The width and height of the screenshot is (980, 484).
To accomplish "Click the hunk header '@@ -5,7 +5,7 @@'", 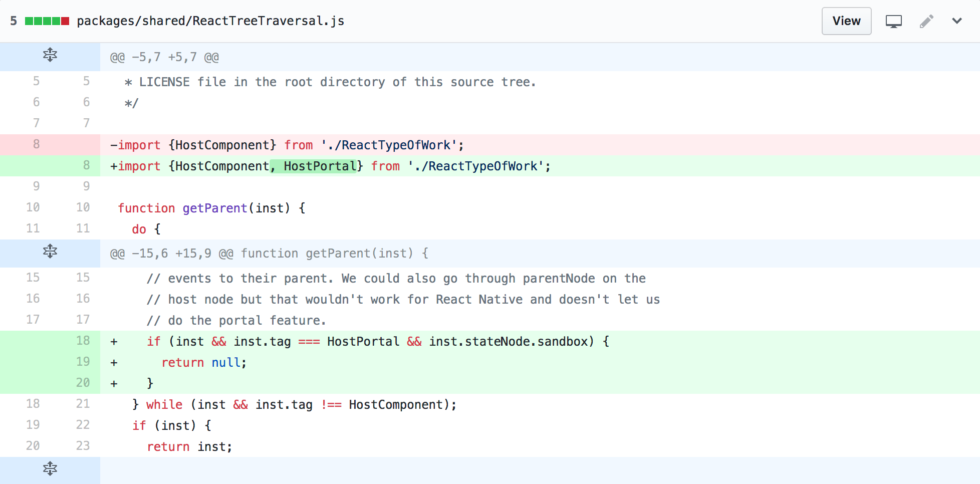I will click(164, 57).
